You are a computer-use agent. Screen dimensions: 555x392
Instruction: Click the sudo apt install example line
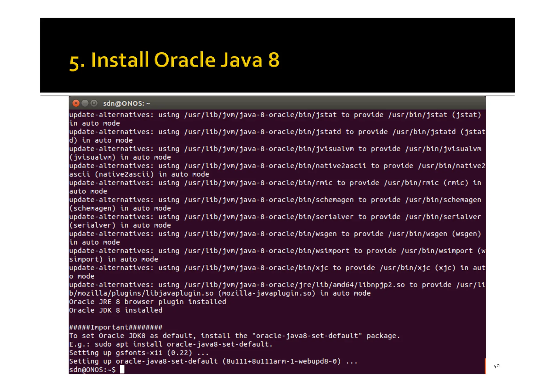171,344
